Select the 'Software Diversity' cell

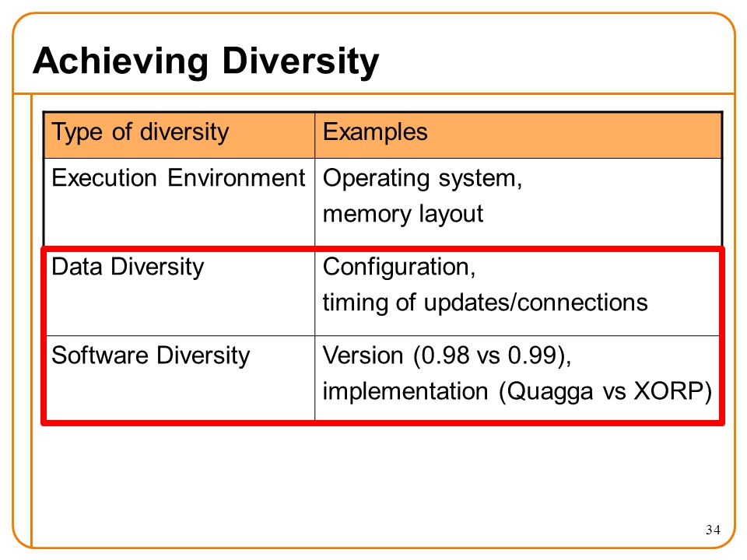point(179,378)
